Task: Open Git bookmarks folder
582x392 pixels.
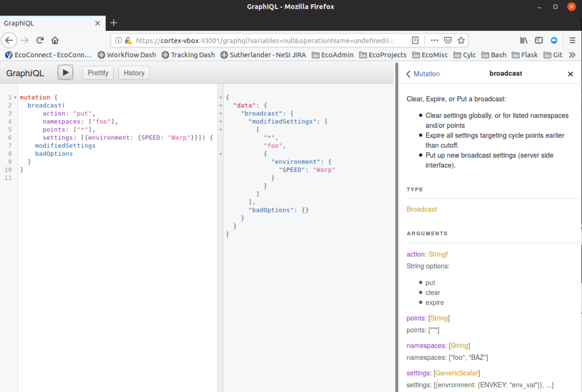Action: 553,55
